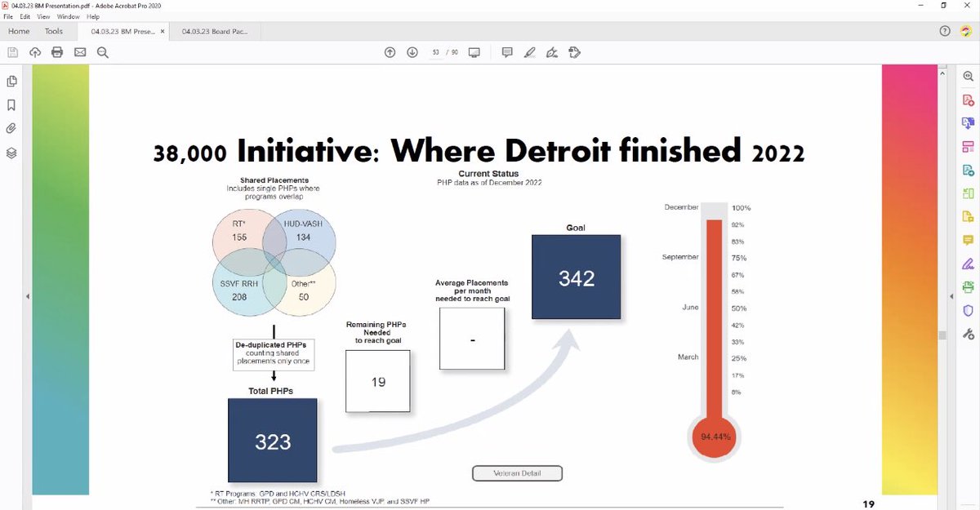Send file by email envelope icon

click(80, 52)
